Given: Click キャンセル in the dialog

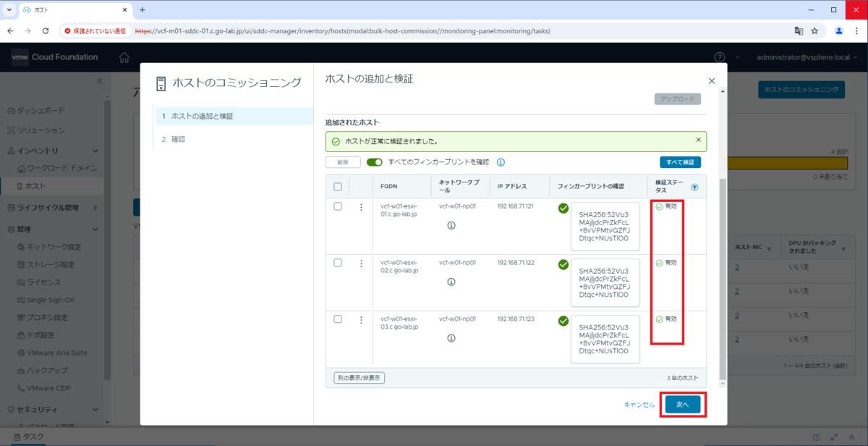Looking at the screenshot, I should point(639,405).
